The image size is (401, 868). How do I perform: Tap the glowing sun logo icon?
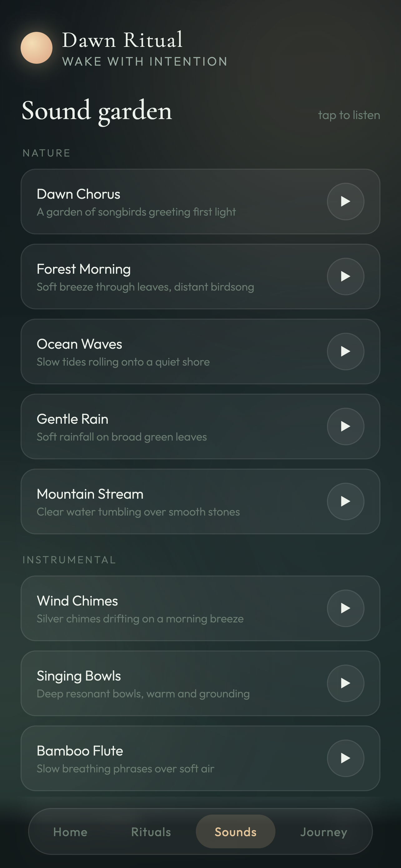36,48
